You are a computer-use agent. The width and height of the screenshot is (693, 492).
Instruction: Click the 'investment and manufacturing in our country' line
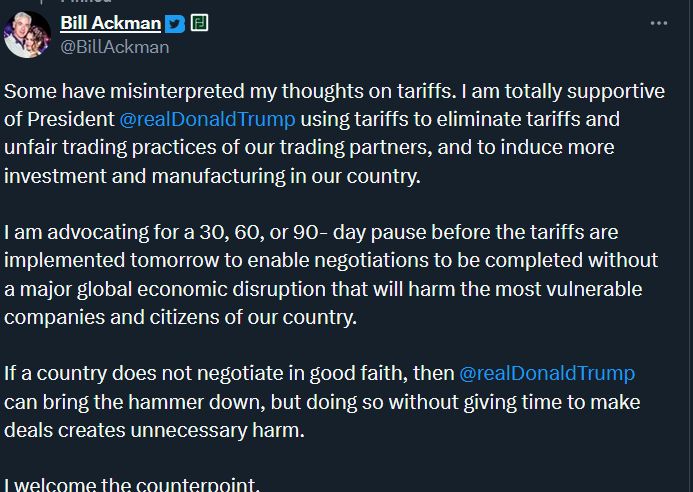coord(212,176)
